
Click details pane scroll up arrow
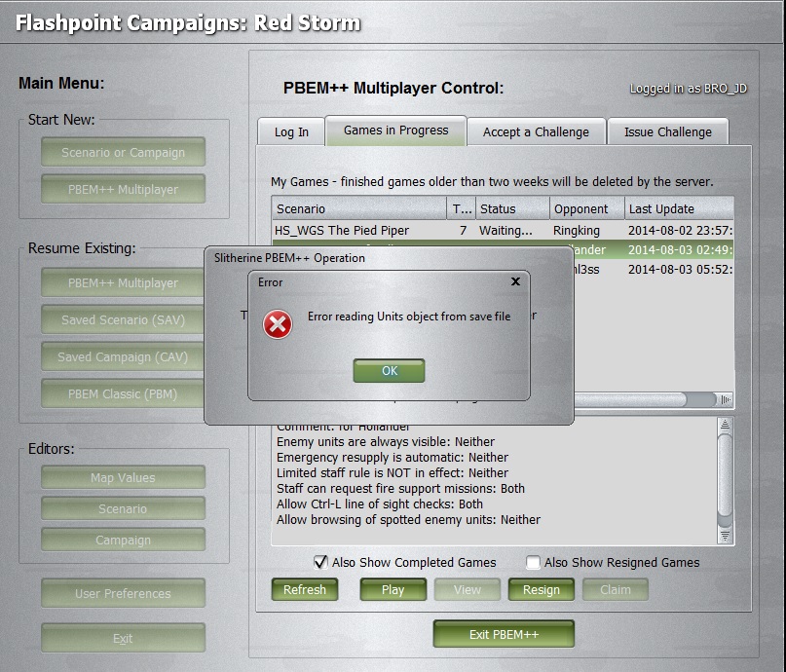coord(725,426)
